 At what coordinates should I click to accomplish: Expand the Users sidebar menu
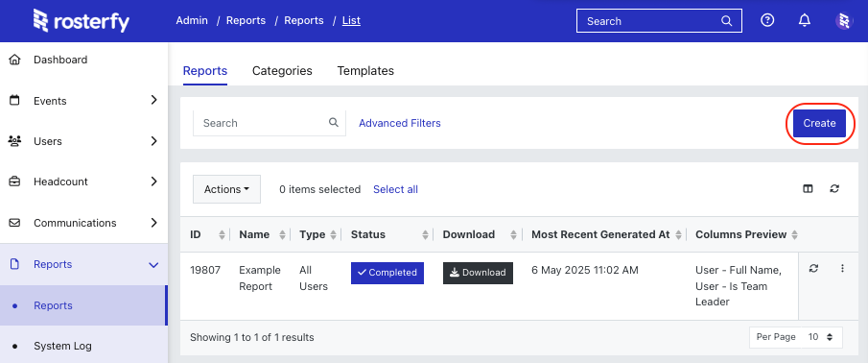pos(83,141)
